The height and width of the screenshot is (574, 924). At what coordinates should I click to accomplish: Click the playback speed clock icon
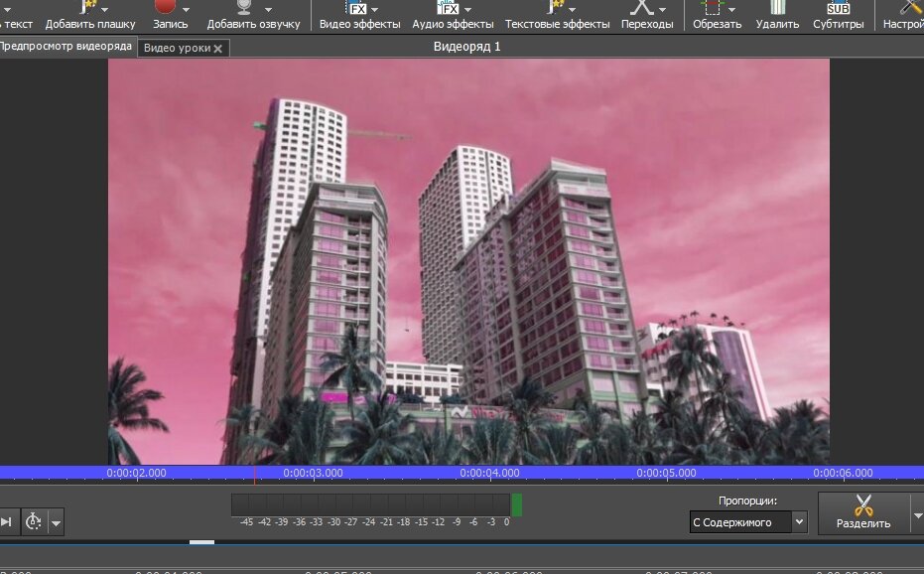[x=33, y=521]
